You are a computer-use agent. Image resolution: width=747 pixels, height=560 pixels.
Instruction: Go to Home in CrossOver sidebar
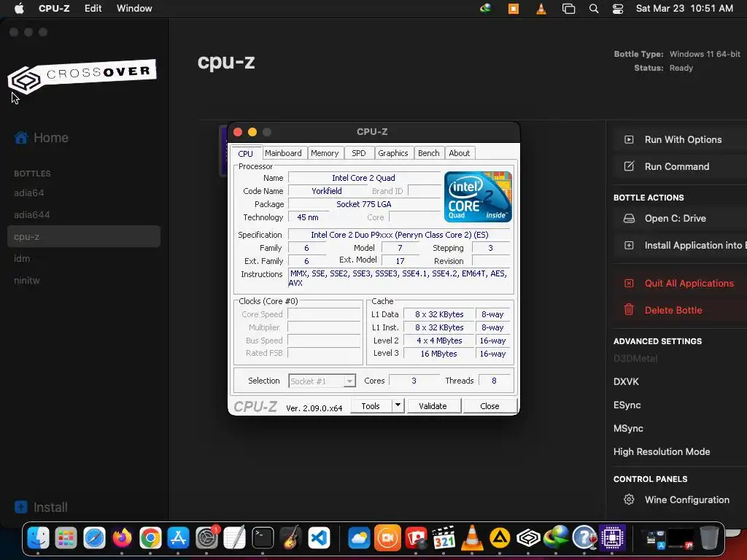[x=42, y=138]
